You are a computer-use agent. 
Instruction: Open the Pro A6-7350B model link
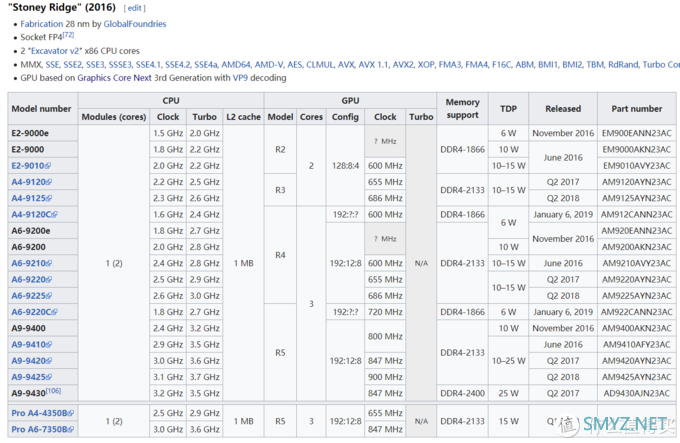[39, 430]
